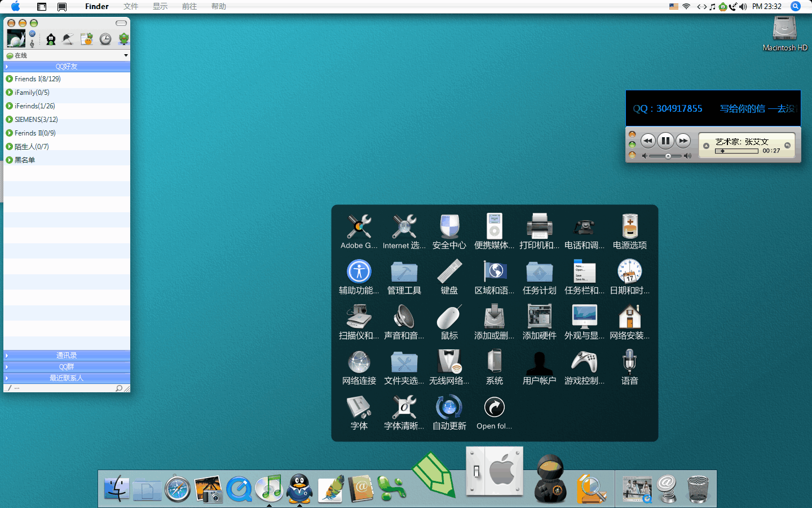Open QQ penguin icon in dock
The height and width of the screenshot is (508, 812).
click(299, 488)
